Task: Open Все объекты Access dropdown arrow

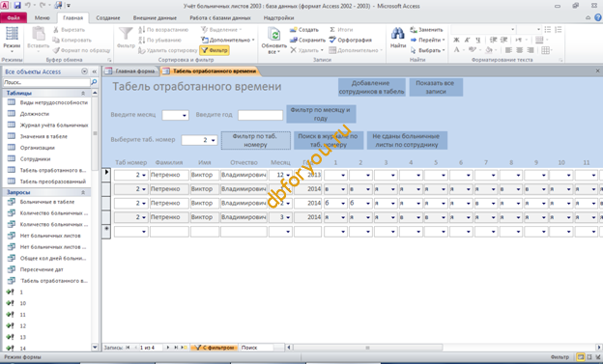Action: pos(85,71)
